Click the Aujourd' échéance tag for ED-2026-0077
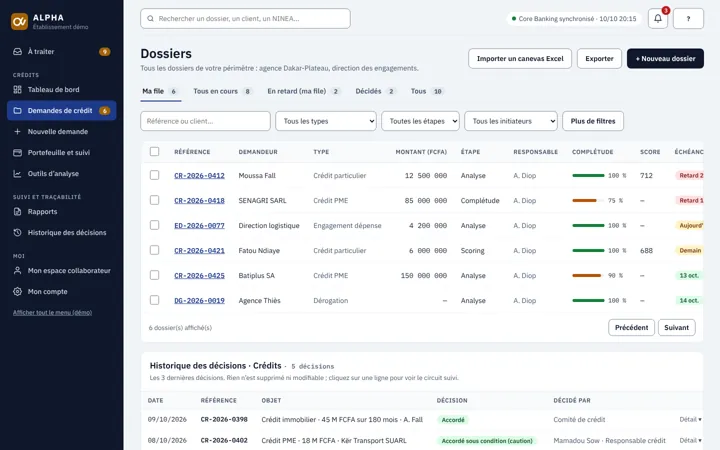Screen dimensions: 720x450 (x=689, y=225)
